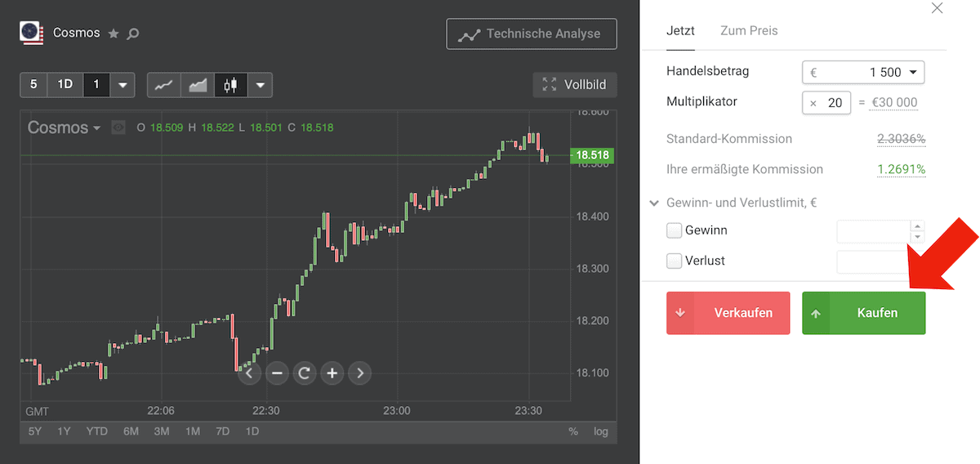Select the area chart type icon
980x464 pixels.
click(198, 85)
